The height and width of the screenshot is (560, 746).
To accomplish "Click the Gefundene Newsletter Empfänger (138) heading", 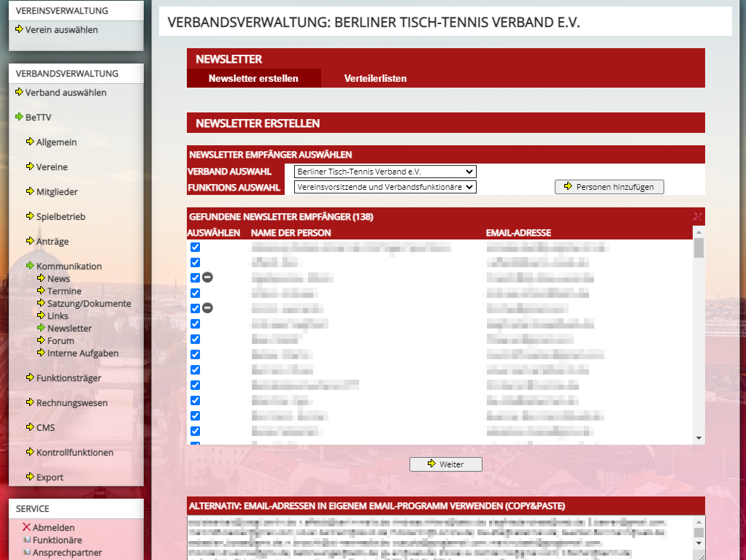I will (281, 217).
